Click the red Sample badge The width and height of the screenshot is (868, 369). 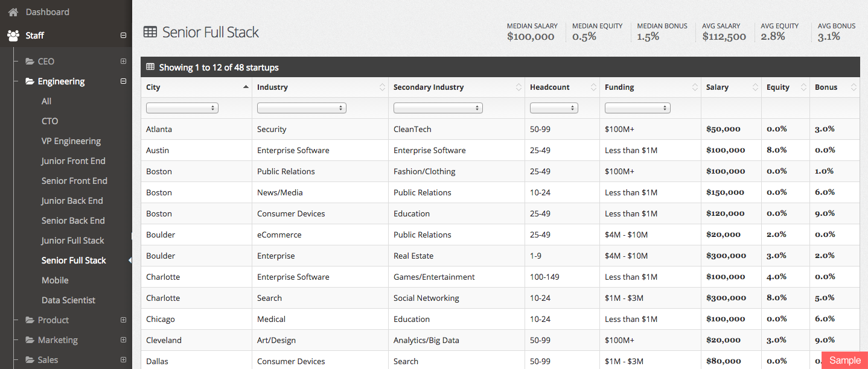[845, 360]
